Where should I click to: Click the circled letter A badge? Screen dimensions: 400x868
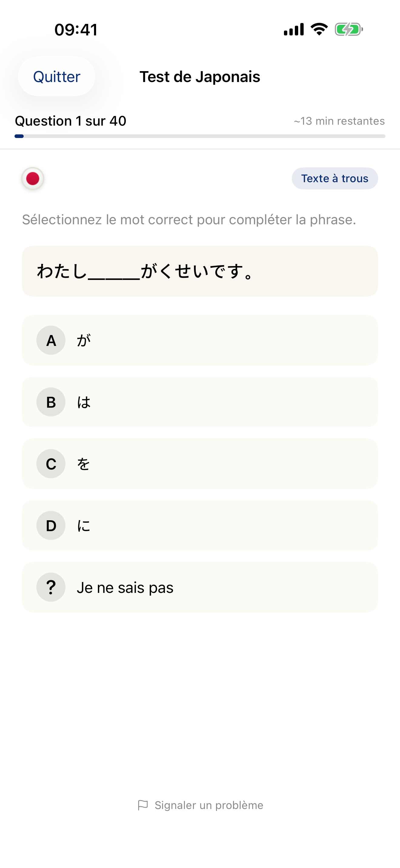[x=51, y=340]
